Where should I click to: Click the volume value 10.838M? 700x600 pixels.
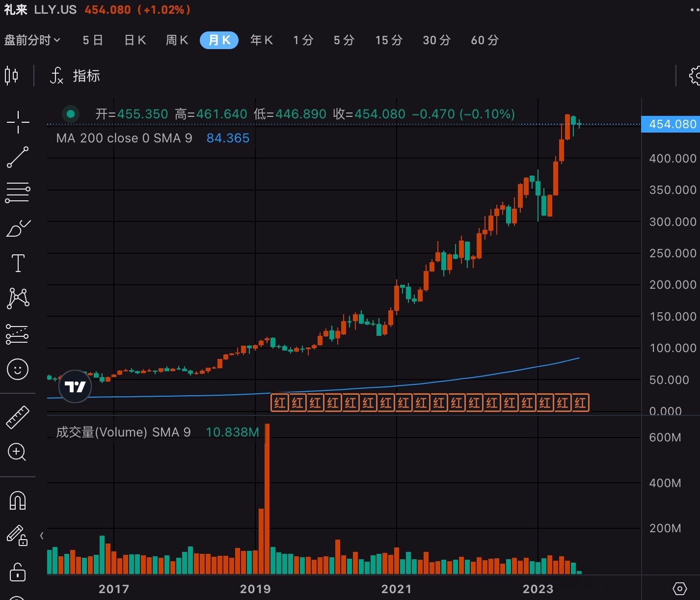point(232,432)
